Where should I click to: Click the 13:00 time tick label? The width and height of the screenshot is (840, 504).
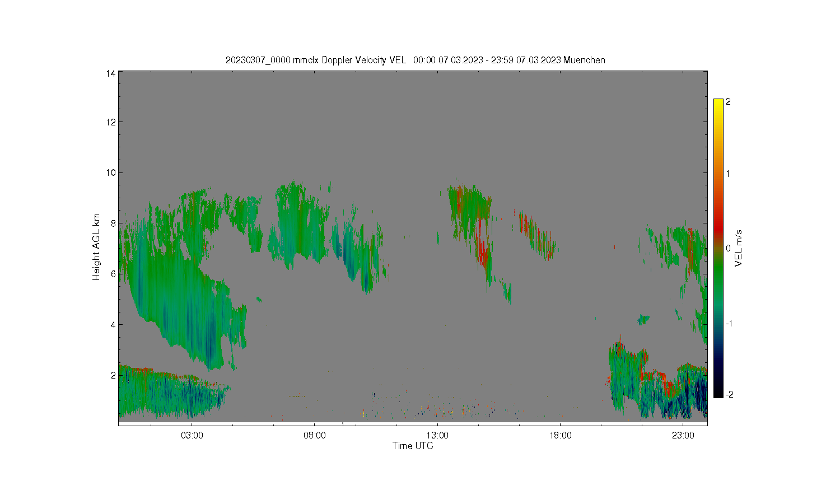(437, 436)
